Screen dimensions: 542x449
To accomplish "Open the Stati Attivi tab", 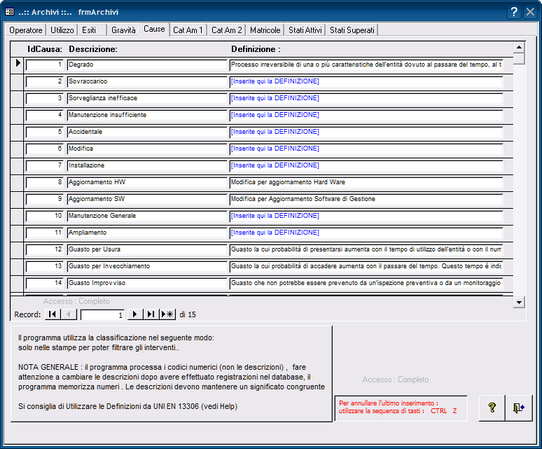I will coord(305,30).
